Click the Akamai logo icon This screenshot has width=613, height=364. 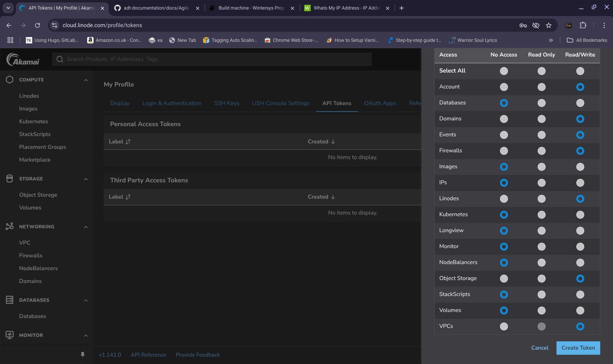click(23, 59)
